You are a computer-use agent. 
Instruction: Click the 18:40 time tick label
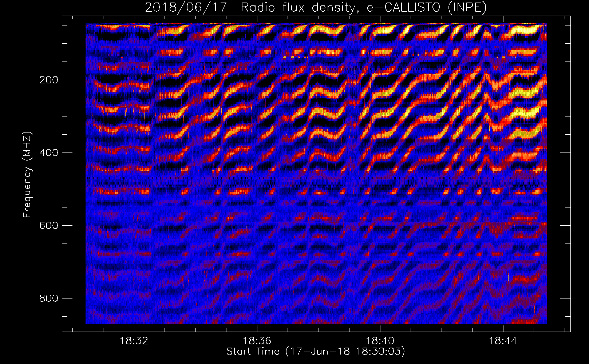[x=380, y=341]
